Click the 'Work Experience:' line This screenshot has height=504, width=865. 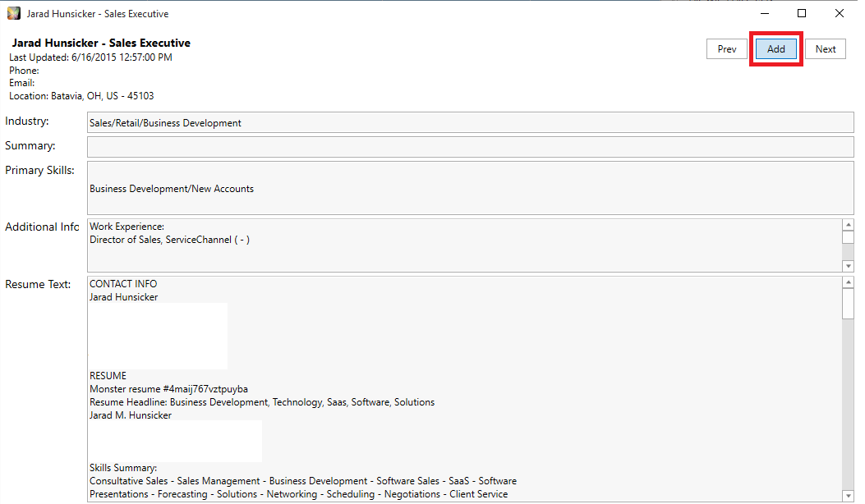tap(127, 227)
